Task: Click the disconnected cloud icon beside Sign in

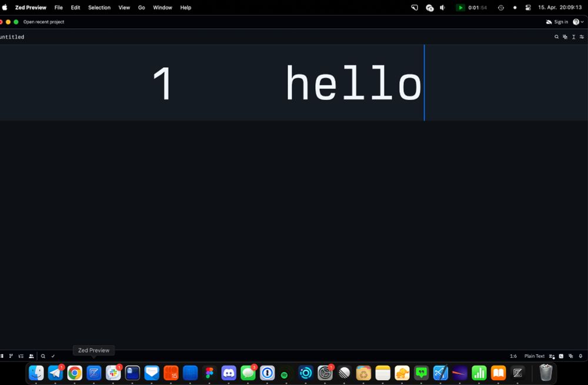Action: coord(549,22)
